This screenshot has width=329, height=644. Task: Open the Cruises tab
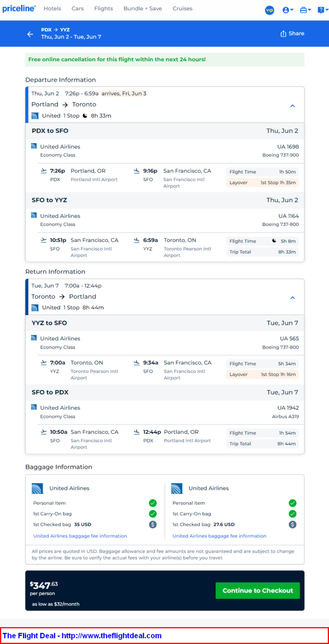tap(183, 9)
